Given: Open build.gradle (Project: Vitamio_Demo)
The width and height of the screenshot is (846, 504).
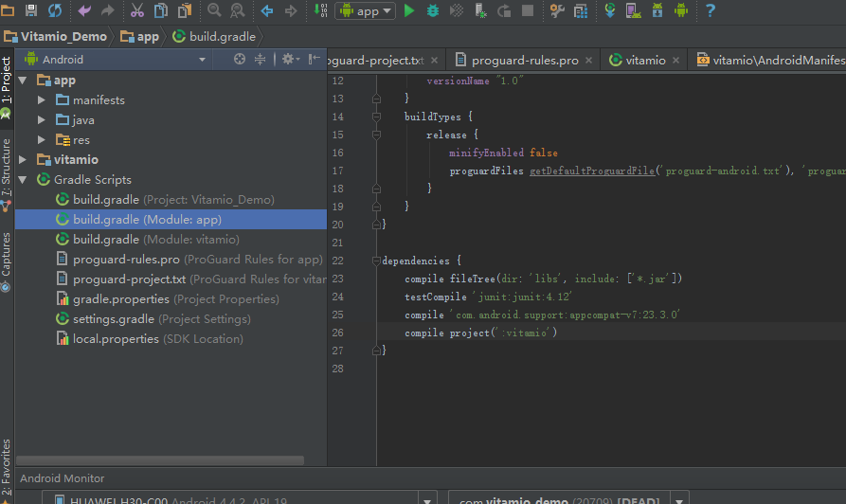Looking at the screenshot, I should coord(171,200).
